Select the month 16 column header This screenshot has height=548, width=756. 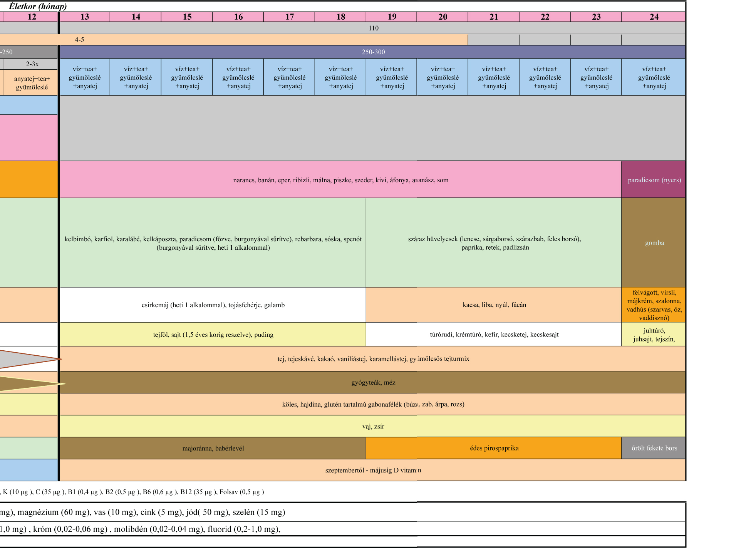pyautogui.click(x=238, y=17)
